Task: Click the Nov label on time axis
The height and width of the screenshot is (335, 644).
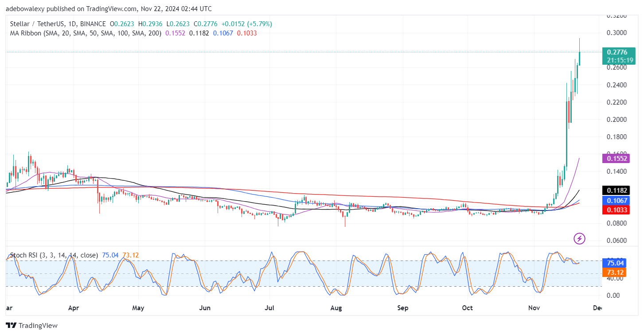Action: pyautogui.click(x=535, y=308)
